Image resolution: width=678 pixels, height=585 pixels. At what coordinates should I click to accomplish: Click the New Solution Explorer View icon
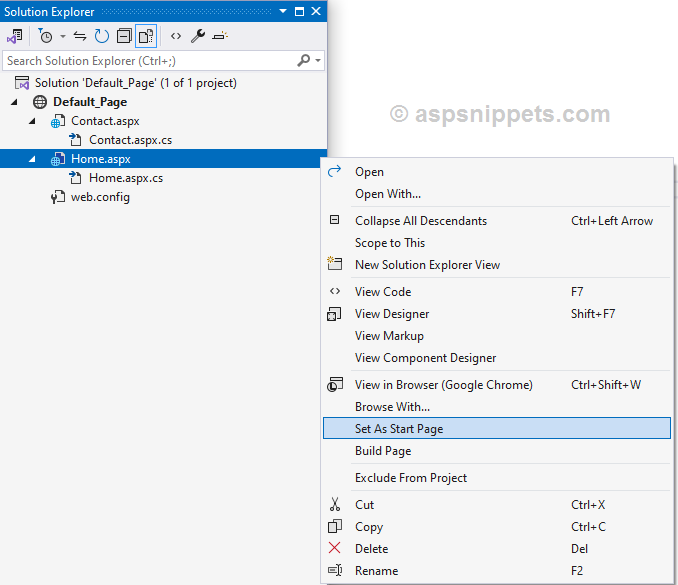tap(334, 263)
